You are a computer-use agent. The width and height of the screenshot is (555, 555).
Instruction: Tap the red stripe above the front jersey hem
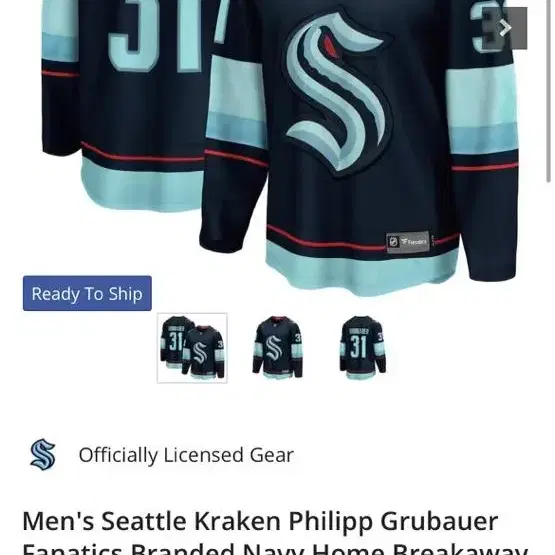pos(326,238)
